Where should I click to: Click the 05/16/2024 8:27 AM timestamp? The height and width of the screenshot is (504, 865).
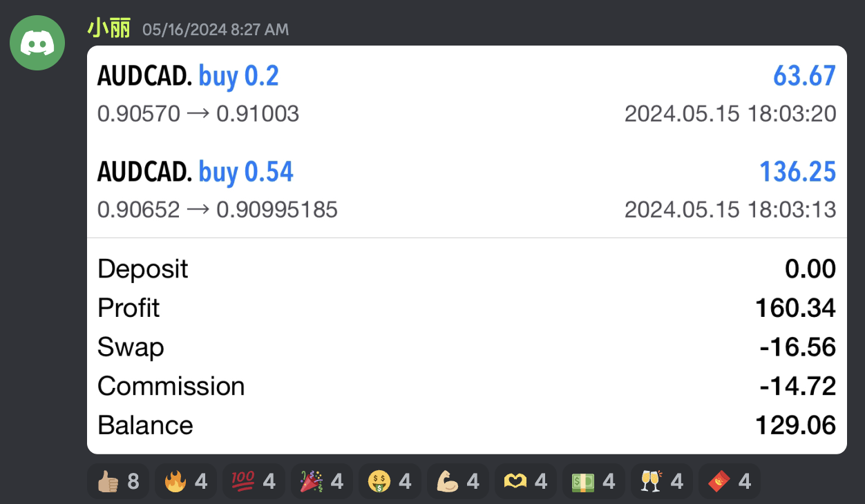216,30
